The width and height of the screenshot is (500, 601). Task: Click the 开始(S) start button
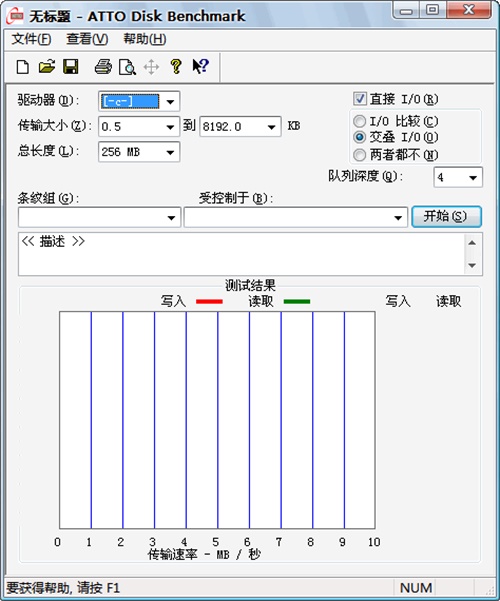446,217
